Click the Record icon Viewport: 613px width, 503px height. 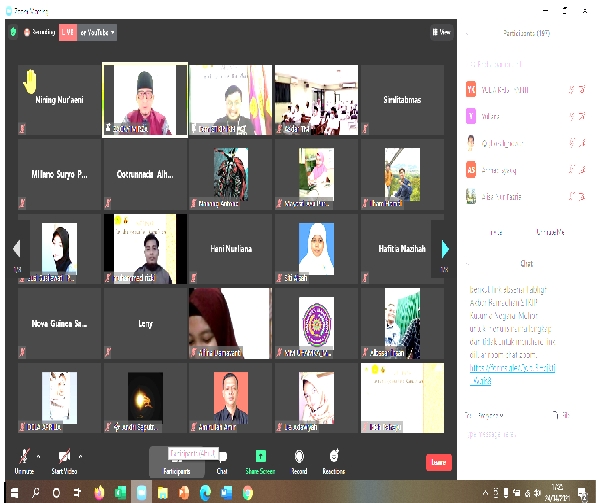(299, 456)
